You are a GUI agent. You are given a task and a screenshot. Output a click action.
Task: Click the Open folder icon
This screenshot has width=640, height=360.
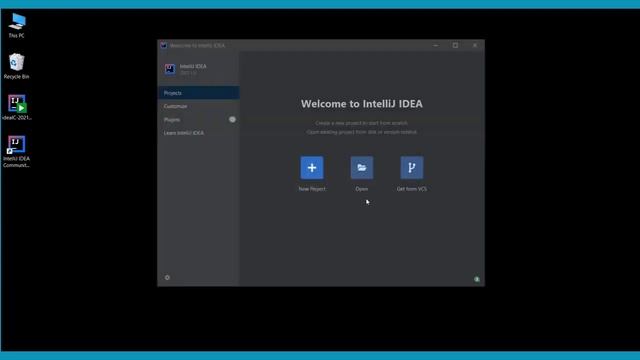point(362,167)
